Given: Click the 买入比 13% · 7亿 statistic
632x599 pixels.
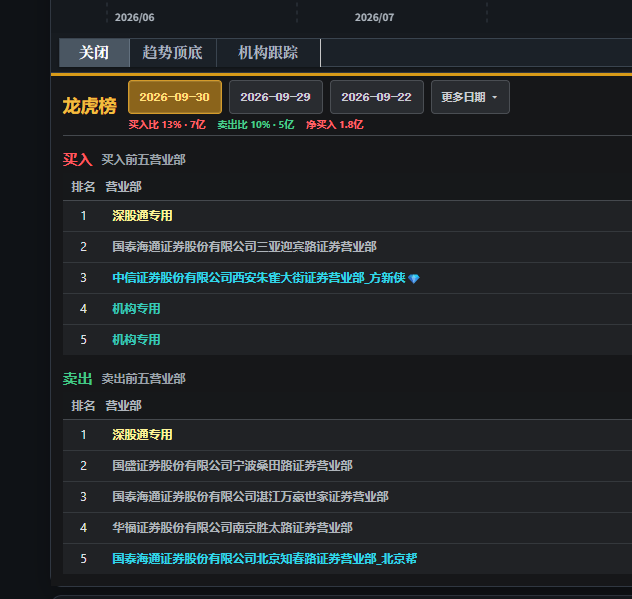Looking at the screenshot, I should point(167,125).
